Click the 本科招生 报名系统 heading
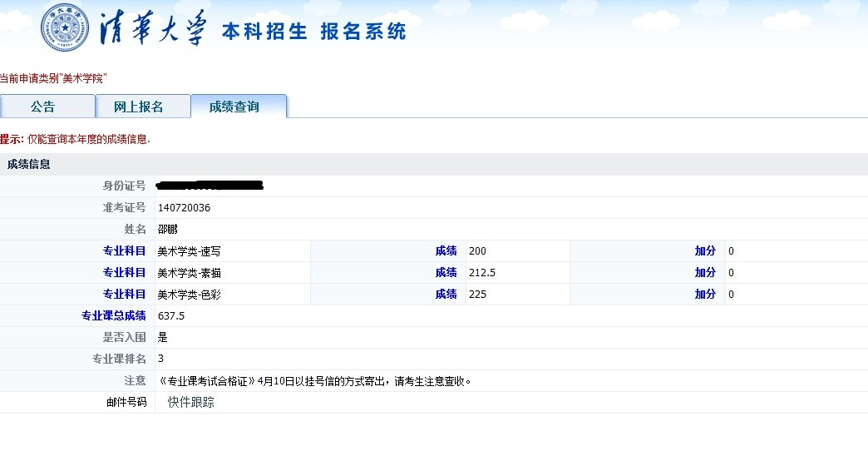The width and height of the screenshot is (868, 451). (x=314, y=32)
